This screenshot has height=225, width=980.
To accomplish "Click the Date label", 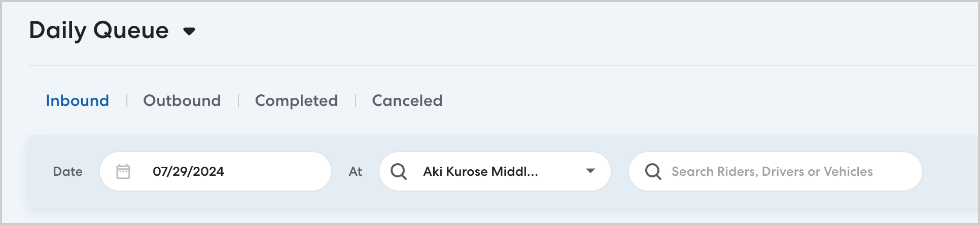I will click(67, 172).
